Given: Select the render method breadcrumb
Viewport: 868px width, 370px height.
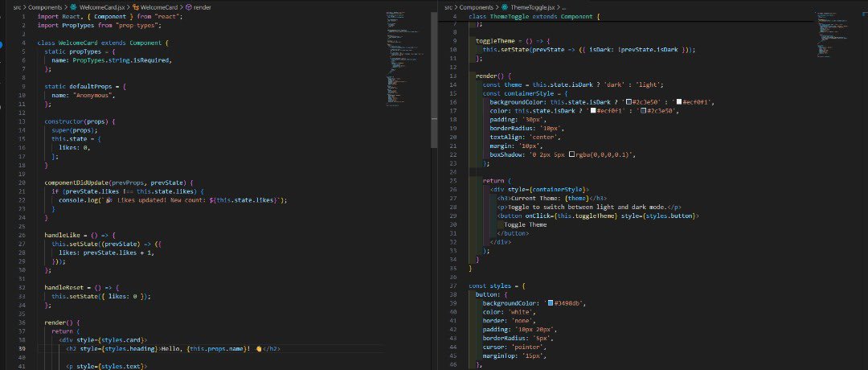Looking at the screenshot, I should coord(199,8).
